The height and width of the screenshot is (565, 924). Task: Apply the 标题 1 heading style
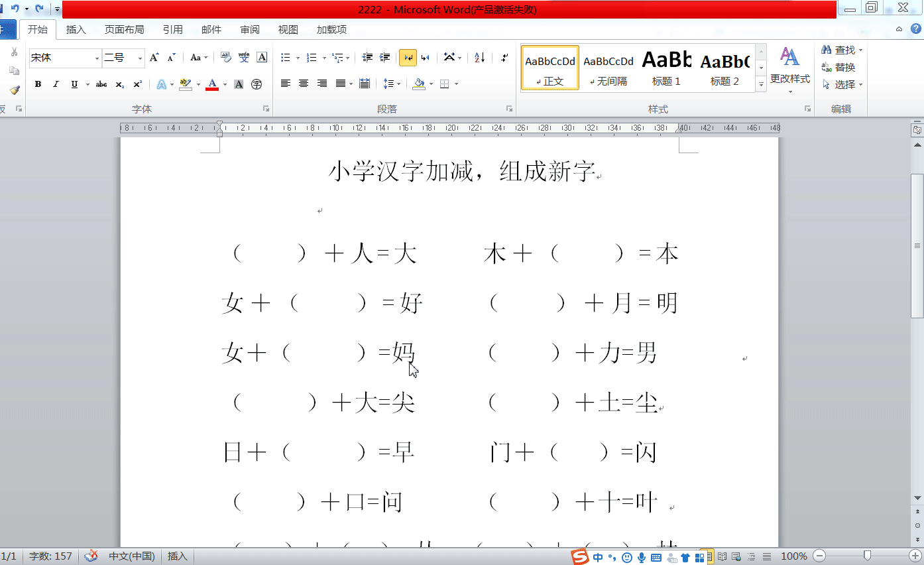[x=666, y=68]
